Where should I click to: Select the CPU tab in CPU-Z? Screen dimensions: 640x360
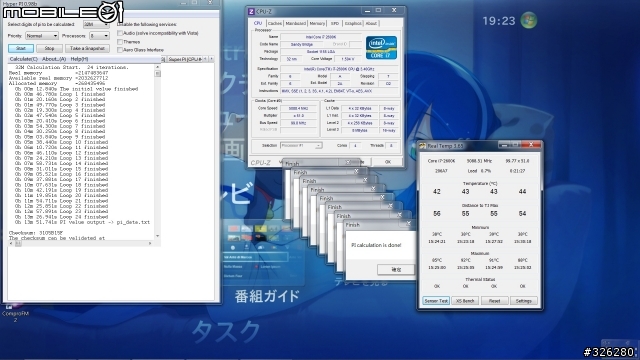[258, 23]
